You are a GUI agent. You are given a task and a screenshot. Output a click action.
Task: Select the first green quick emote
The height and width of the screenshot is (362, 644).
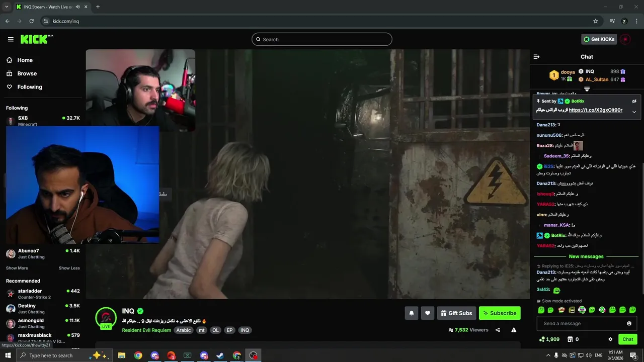click(x=541, y=310)
